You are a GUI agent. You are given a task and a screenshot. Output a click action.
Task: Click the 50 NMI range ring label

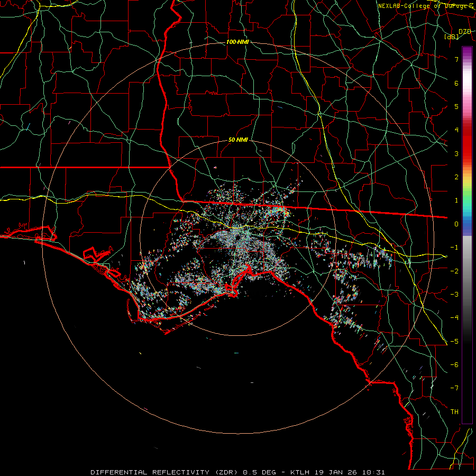tap(238, 140)
